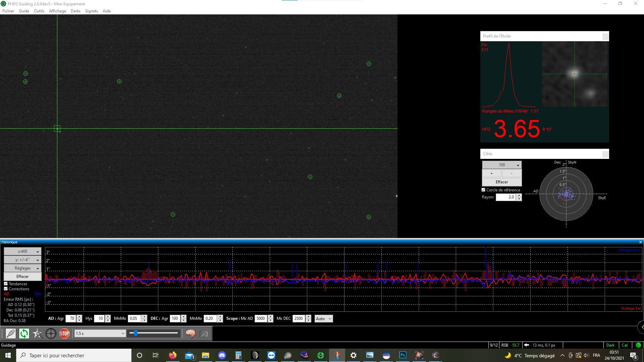Viewport: 644px width, 362px height.
Task: Click Effacer in the Cible panel
Action: click(x=502, y=182)
